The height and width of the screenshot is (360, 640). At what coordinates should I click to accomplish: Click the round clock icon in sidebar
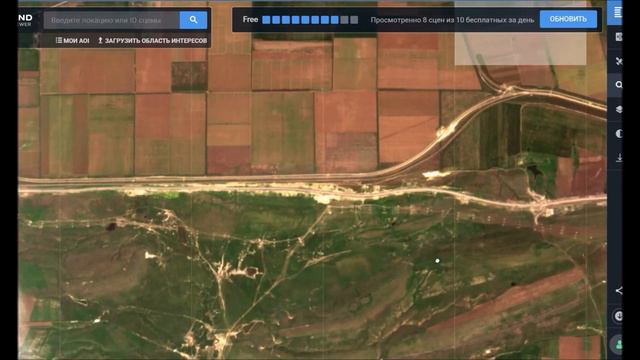point(618,316)
